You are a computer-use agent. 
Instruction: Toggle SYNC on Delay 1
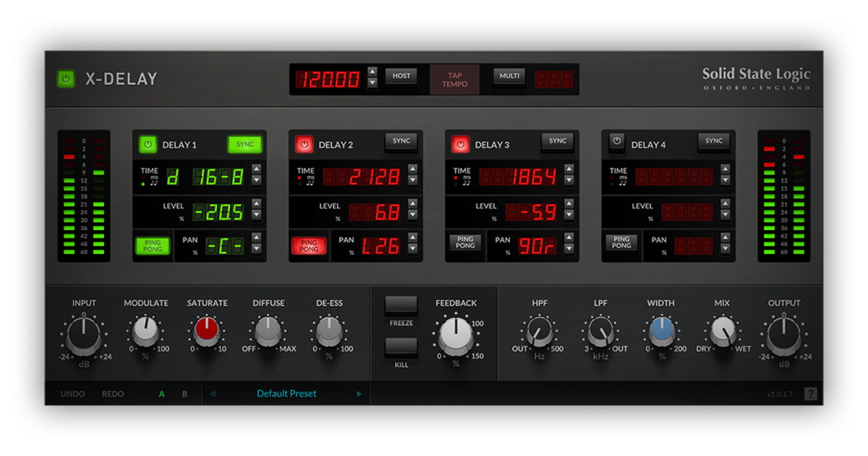pyautogui.click(x=245, y=144)
